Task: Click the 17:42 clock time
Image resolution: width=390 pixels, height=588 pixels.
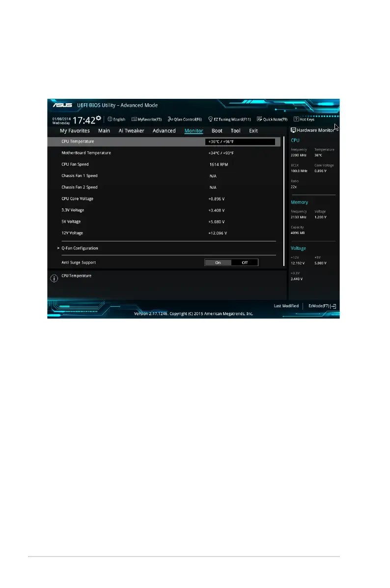Action: coord(84,120)
